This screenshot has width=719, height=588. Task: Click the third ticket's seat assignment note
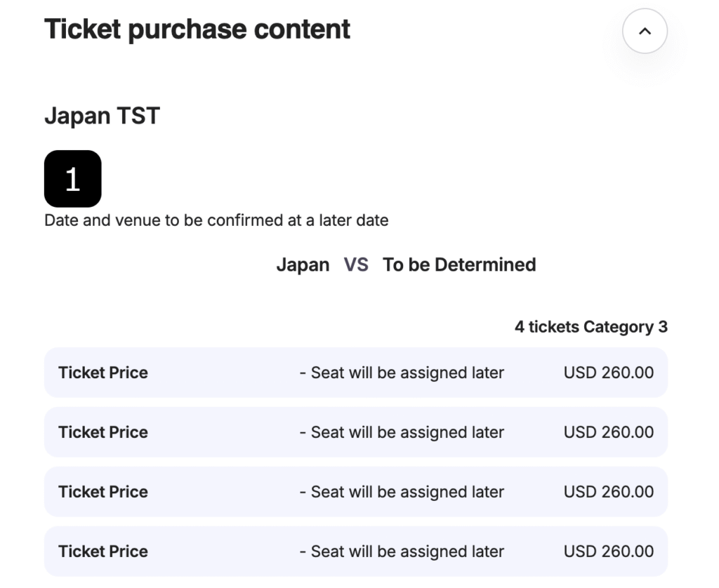pyautogui.click(x=402, y=492)
